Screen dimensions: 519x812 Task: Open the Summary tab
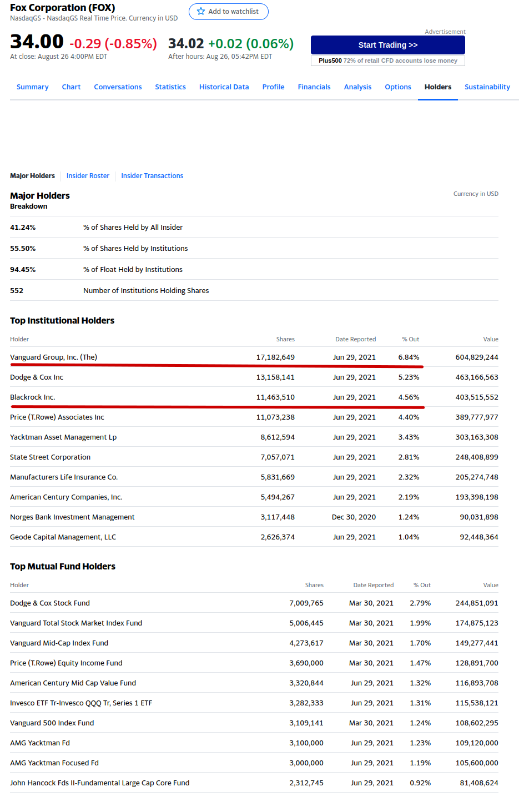32,87
